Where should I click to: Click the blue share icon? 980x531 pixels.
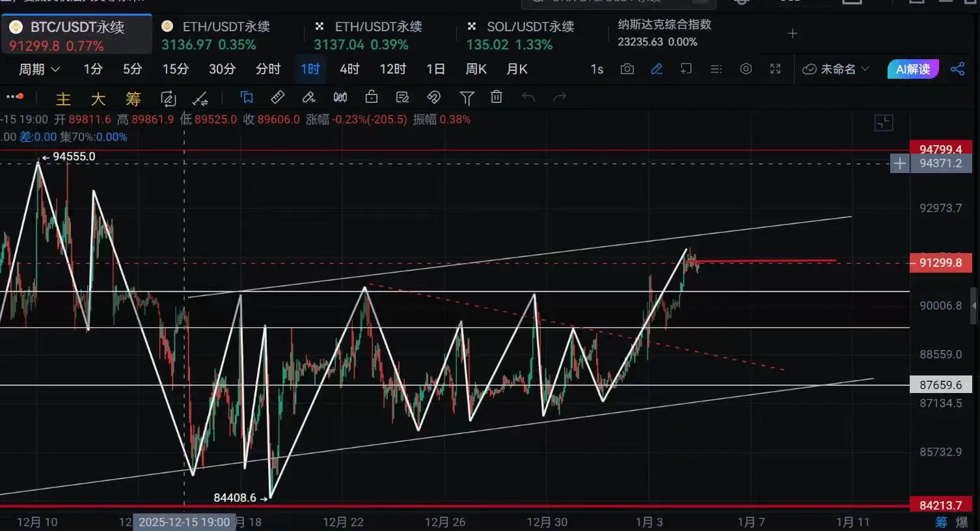click(957, 69)
